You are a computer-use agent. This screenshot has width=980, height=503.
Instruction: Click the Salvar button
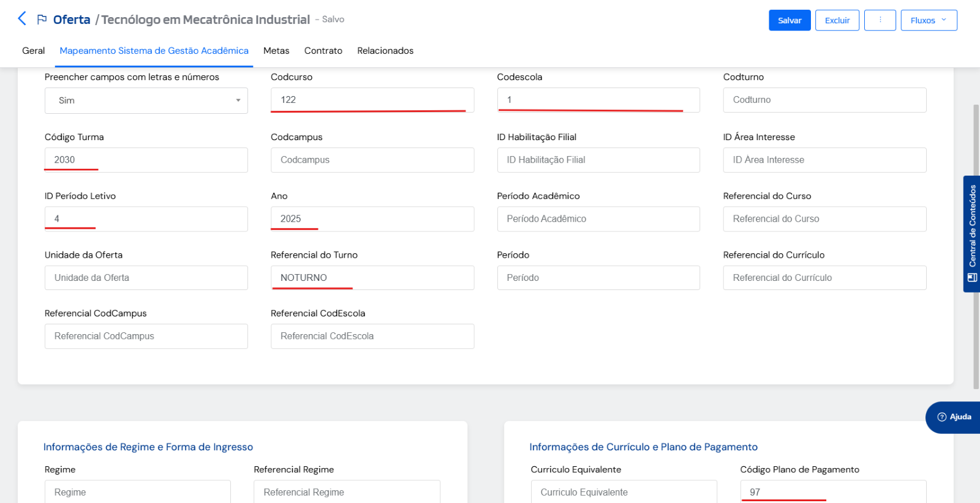(x=790, y=20)
